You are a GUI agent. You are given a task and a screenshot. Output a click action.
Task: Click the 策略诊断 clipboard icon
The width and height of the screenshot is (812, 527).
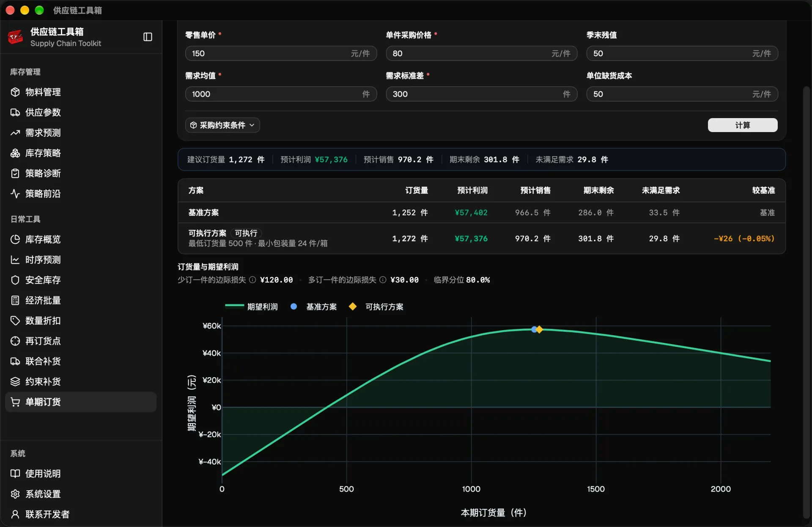(15, 173)
